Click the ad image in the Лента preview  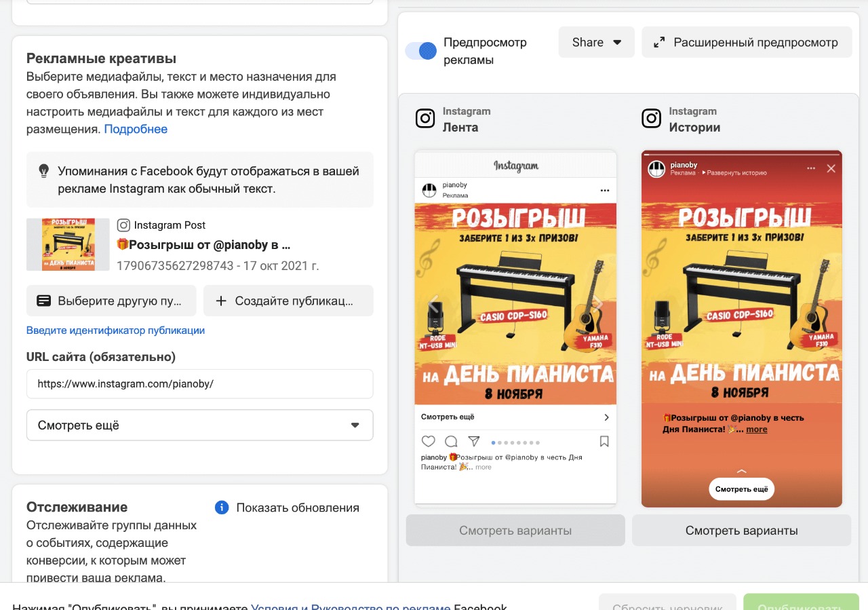point(515,304)
